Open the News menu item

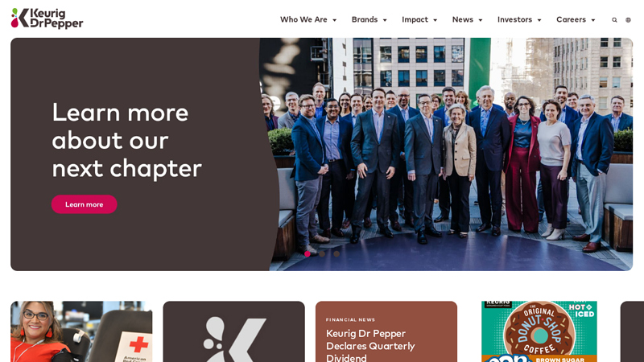point(462,19)
